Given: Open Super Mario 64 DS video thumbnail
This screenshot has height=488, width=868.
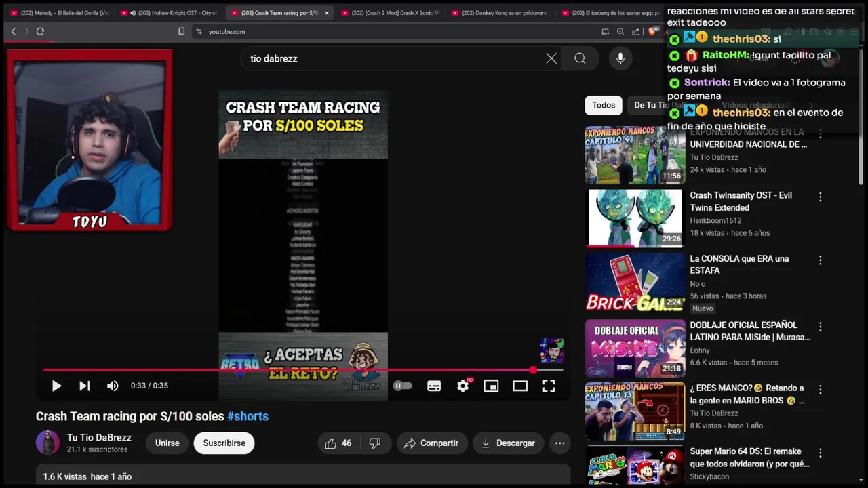Looking at the screenshot, I should pyautogui.click(x=635, y=466).
